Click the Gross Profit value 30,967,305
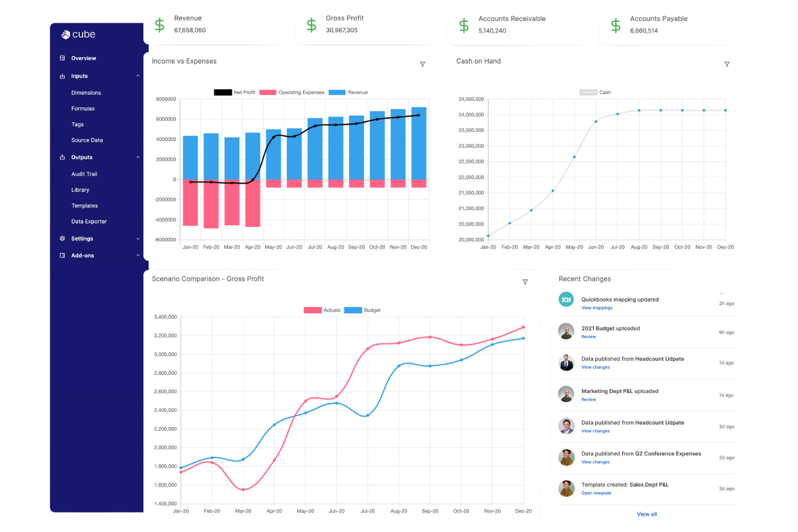The width and height of the screenshot is (798, 532). 342,30
